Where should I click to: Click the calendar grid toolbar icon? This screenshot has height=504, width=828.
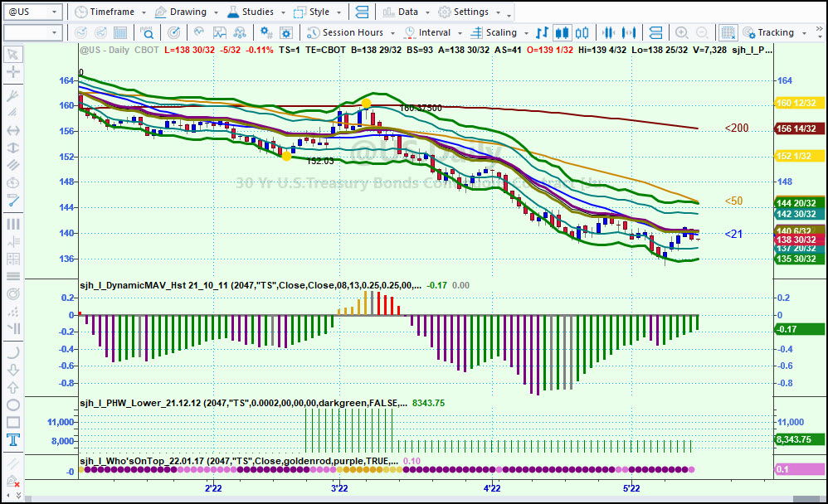(x=120, y=32)
